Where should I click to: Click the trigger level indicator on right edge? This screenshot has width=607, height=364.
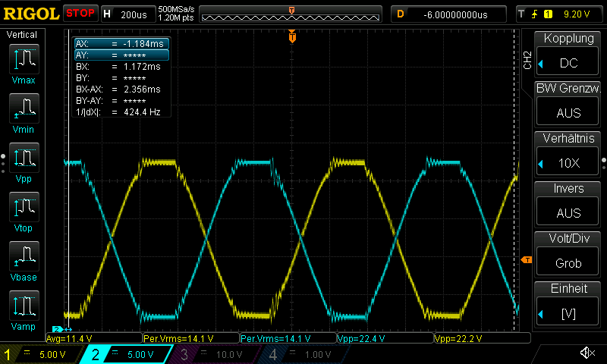tap(525, 260)
